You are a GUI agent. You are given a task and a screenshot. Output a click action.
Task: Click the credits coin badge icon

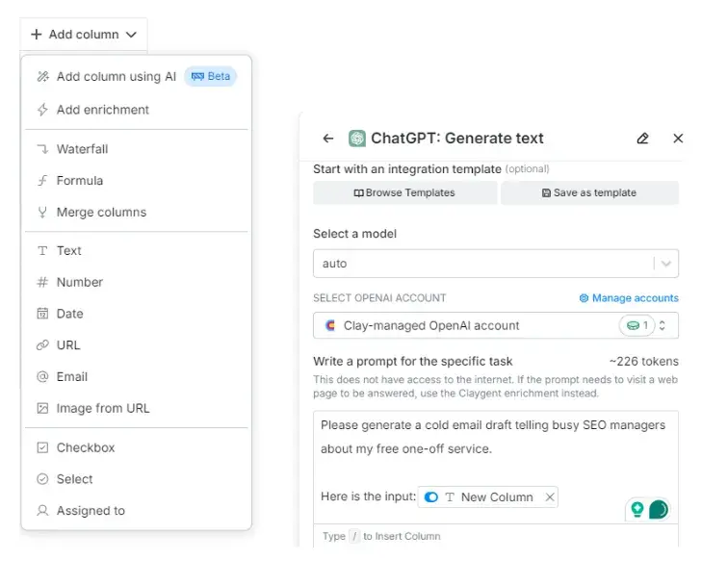pos(634,326)
